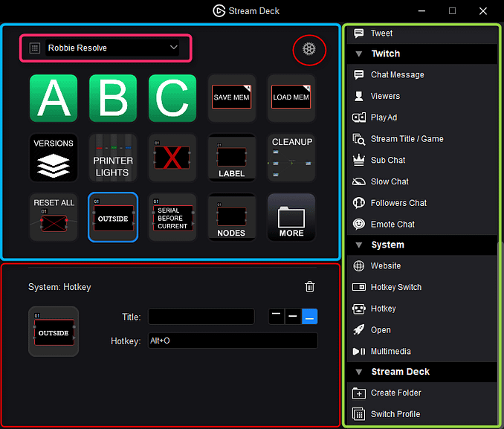The image size is (504, 429).
Task: Set title alignment to middle
Action: click(x=293, y=317)
